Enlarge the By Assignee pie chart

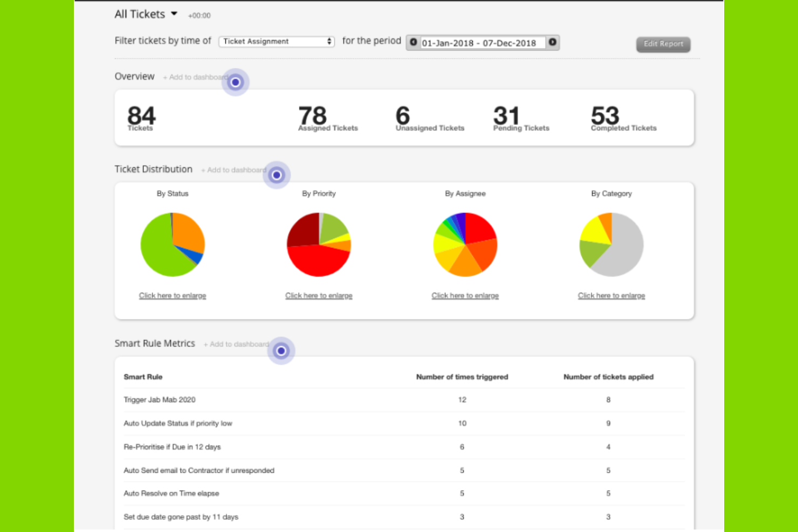465,295
